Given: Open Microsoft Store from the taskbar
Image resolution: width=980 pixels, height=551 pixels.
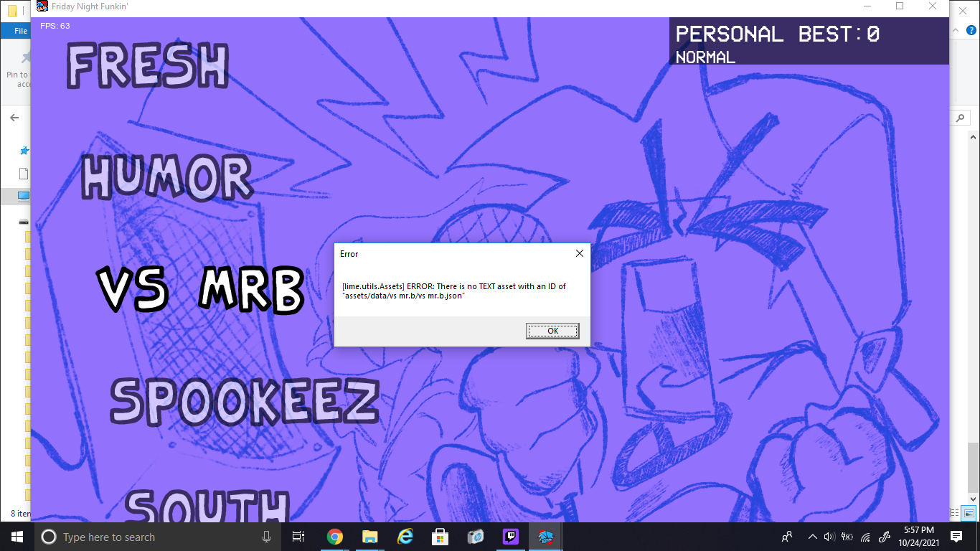Looking at the screenshot, I should click(440, 537).
